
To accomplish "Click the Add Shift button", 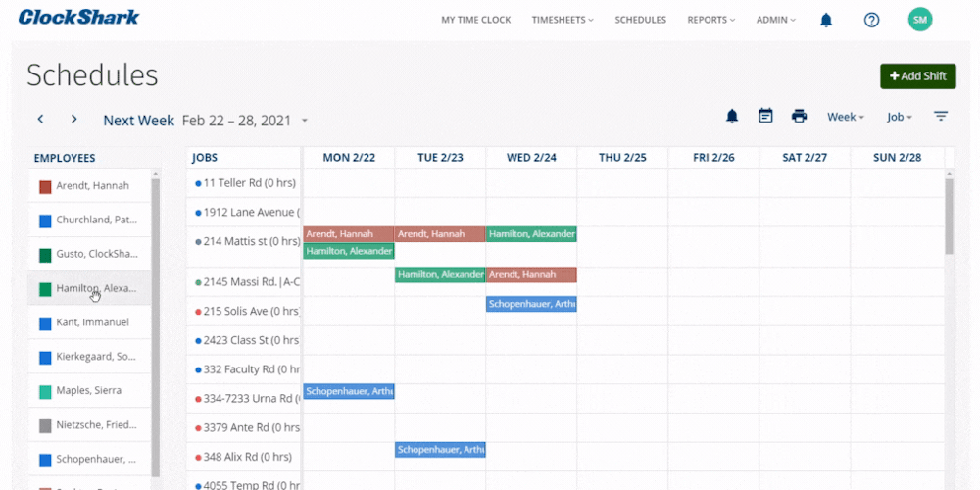I will click(918, 76).
